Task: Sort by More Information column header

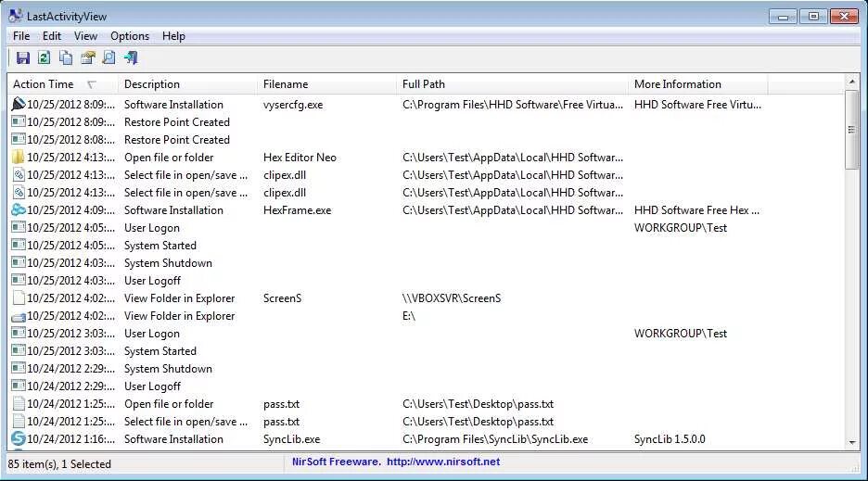Action: 697,84
